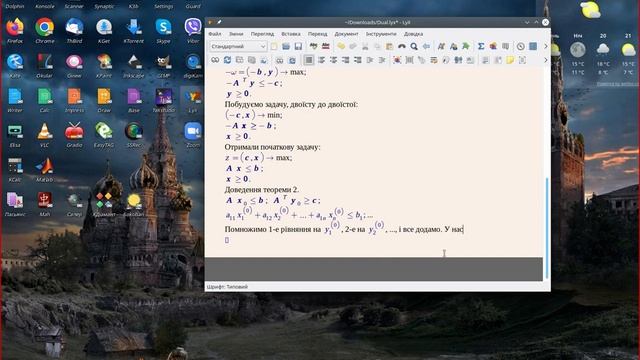Screen dimensions: 640x360
Task: Click the increase depth list icon
Action: [370, 60]
